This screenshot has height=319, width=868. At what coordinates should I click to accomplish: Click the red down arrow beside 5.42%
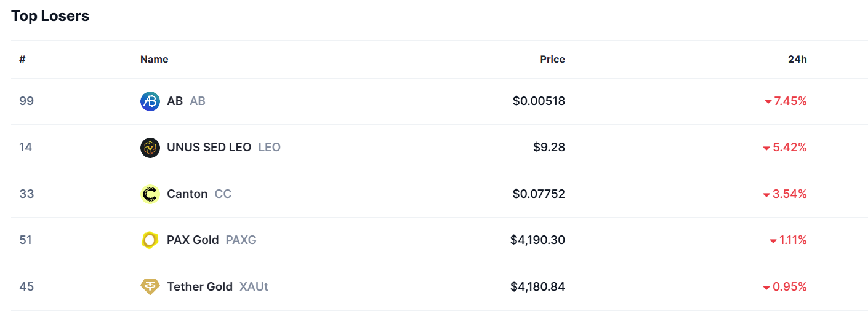pyautogui.click(x=766, y=148)
